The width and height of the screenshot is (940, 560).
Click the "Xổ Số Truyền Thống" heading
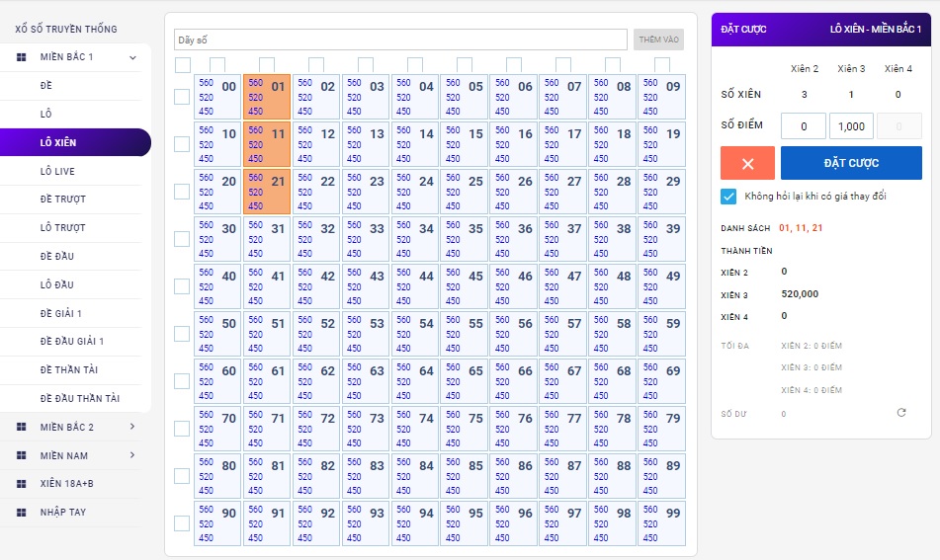(x=66, y=29)
